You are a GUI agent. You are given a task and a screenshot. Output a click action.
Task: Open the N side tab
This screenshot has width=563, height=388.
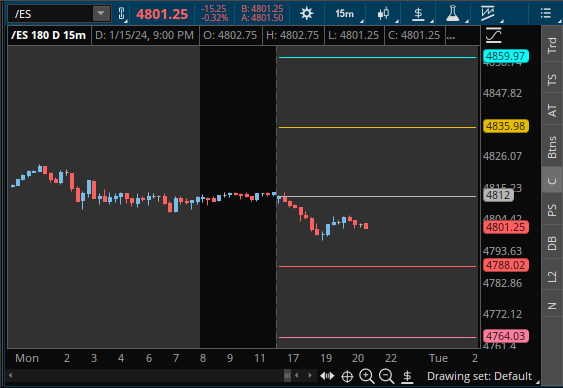552,306
